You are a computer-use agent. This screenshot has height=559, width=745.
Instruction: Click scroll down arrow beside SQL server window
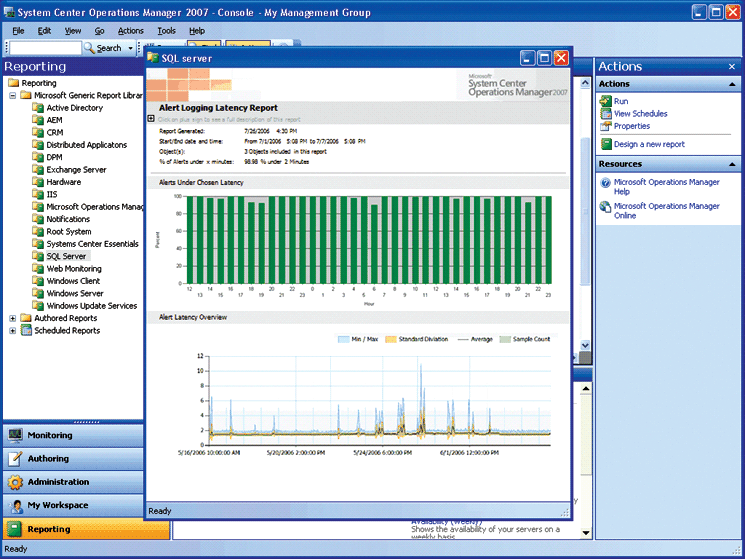585,345
